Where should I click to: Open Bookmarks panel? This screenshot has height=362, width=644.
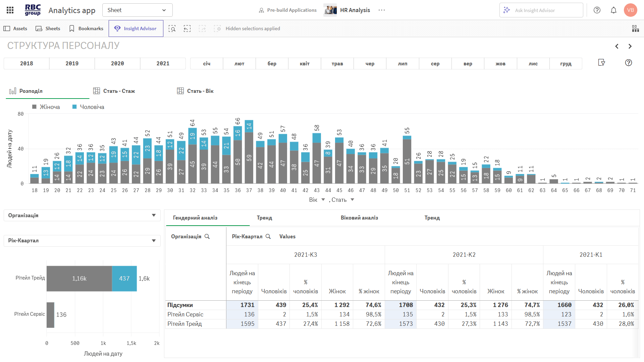[86, 28]
